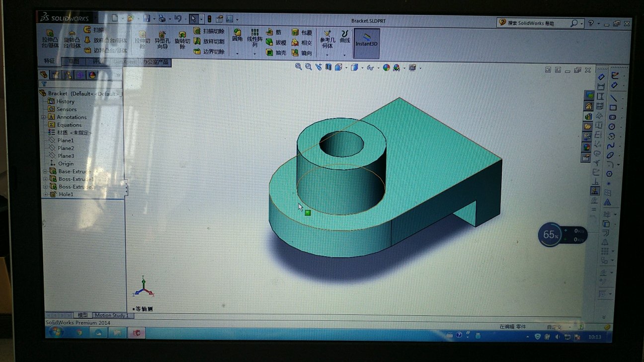Viewport: 644px width, 362px height.
Task: Expand the Boss-Extrude1 feature node
Action: [x=45, y=179]
